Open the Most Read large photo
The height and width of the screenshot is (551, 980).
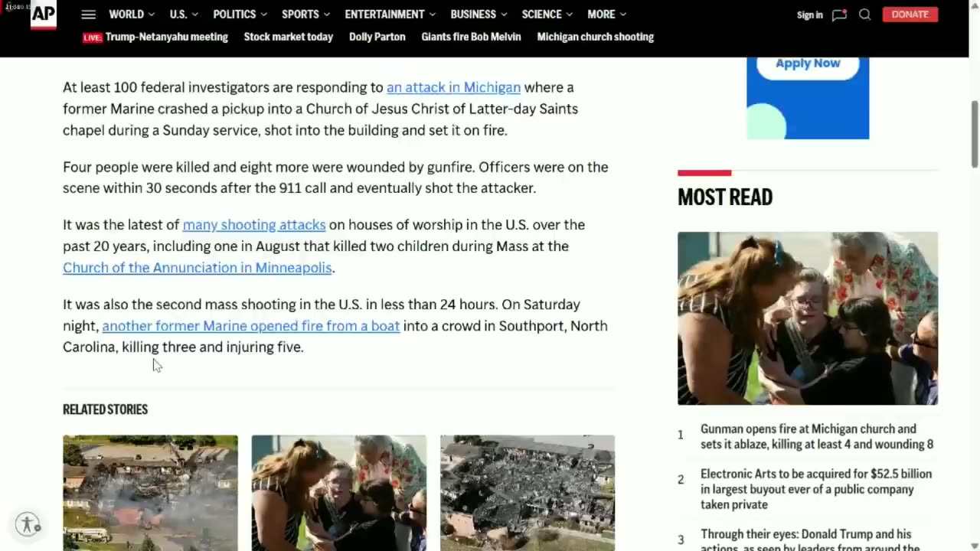(x=808, y=318)
